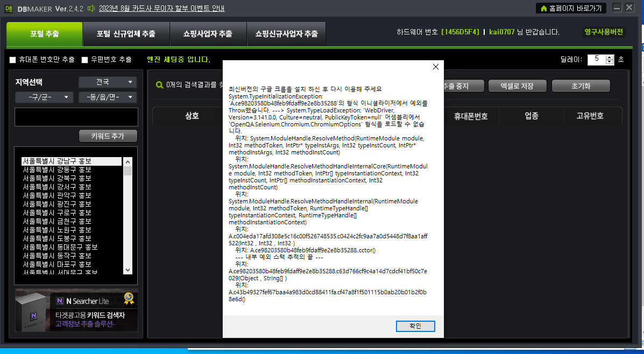644x354 pixels.
Task: Click the gold medal badge on the banner
Action: tap(128, 298)
